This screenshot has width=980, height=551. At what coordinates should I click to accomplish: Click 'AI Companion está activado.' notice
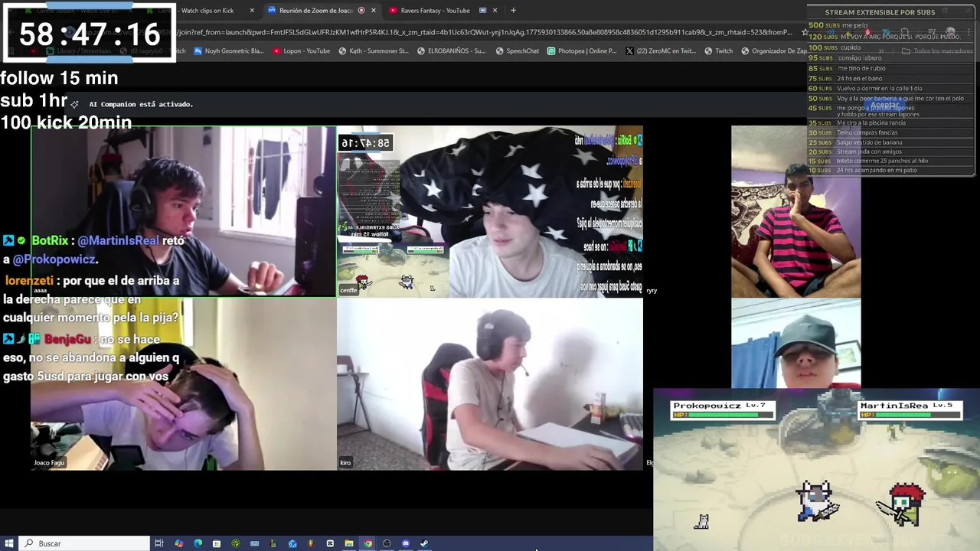click(x=141, y=104)
